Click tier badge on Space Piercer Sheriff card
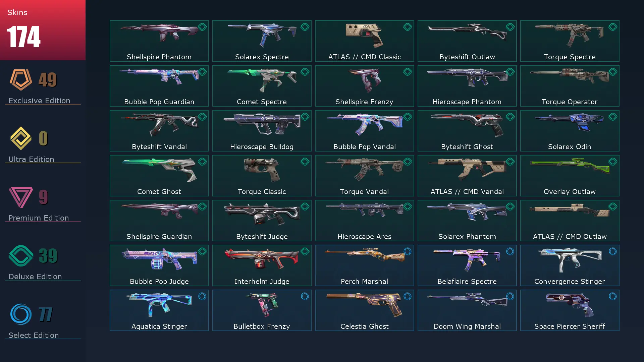 coord(613,296)
